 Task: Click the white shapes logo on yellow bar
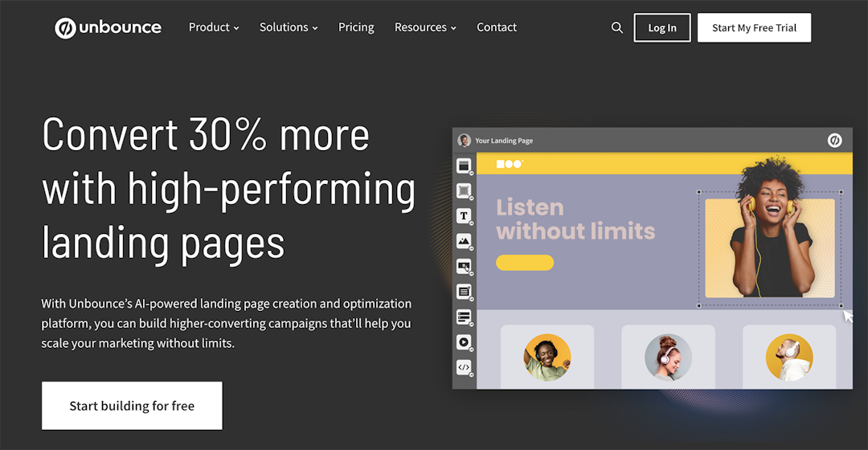pos(510,164)
